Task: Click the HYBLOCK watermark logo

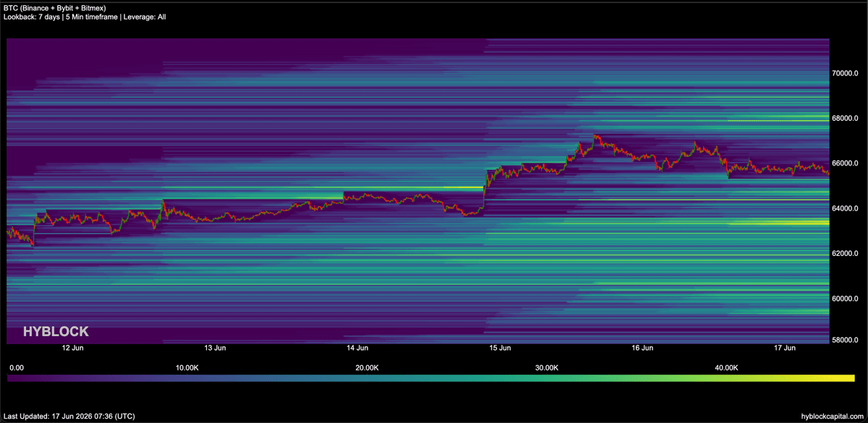Action: click(56, 331)
